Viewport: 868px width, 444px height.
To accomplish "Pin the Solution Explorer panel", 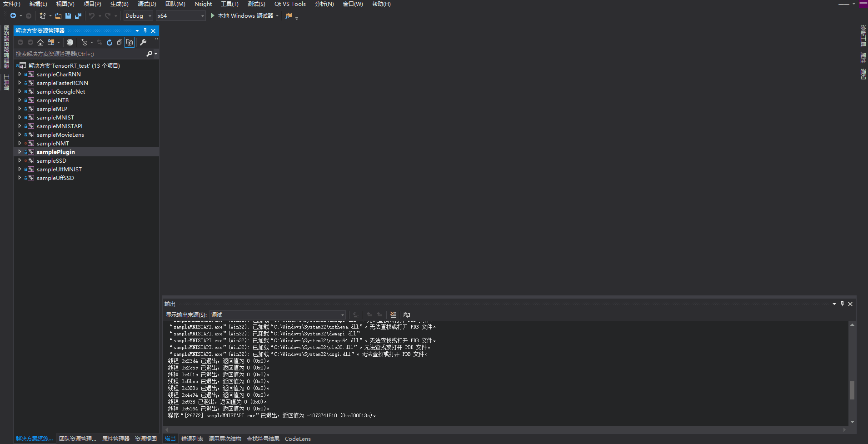I will pos(145,30).
